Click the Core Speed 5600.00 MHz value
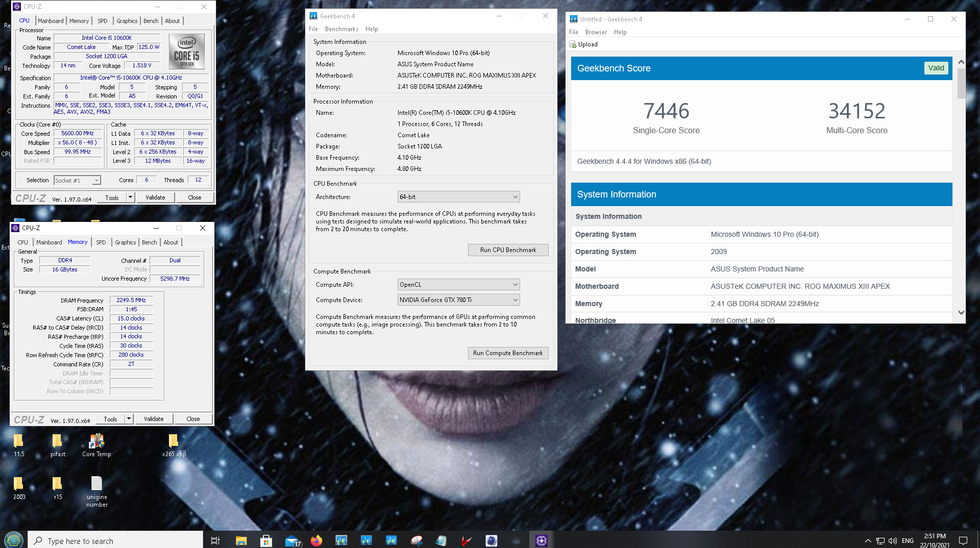 coord(78,133)
